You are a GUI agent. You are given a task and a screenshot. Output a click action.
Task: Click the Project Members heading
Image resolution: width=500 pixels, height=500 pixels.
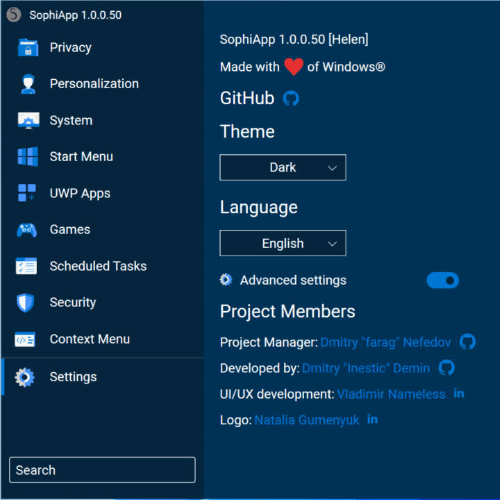[288, 312]
